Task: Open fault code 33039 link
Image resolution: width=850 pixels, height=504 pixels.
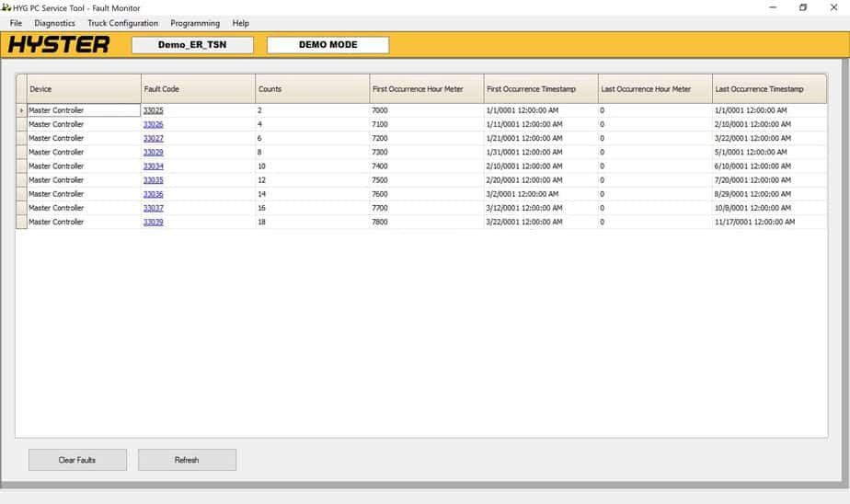Action: (x=154, y=222)
